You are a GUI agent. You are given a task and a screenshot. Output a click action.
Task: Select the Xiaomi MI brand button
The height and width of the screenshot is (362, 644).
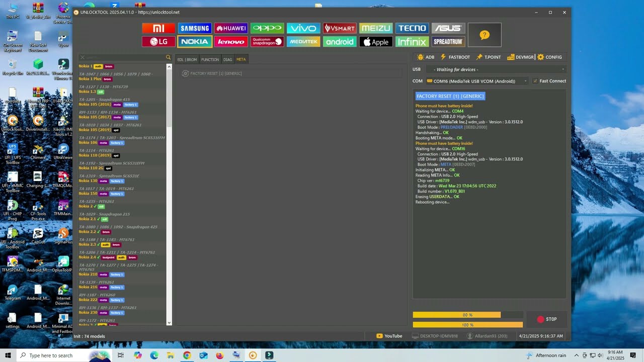(158, 28)
